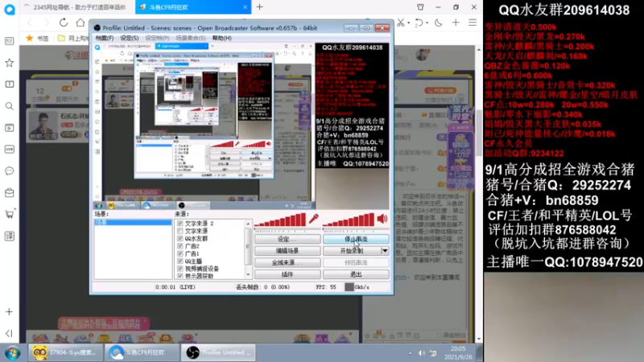
Task: Mute the OBS desktop speaker icon
Action: pos(382,219)
